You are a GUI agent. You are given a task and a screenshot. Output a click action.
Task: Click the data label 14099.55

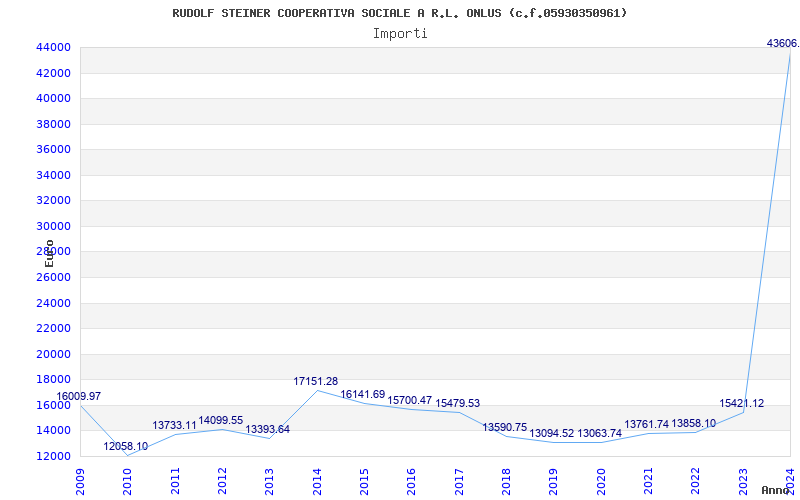point(221,420)
